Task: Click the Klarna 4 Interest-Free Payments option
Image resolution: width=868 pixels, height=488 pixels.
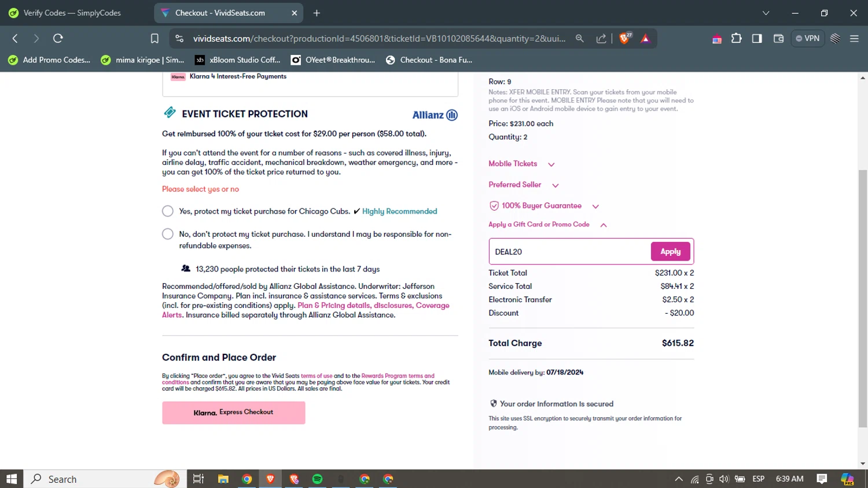Action: (238, 76)
